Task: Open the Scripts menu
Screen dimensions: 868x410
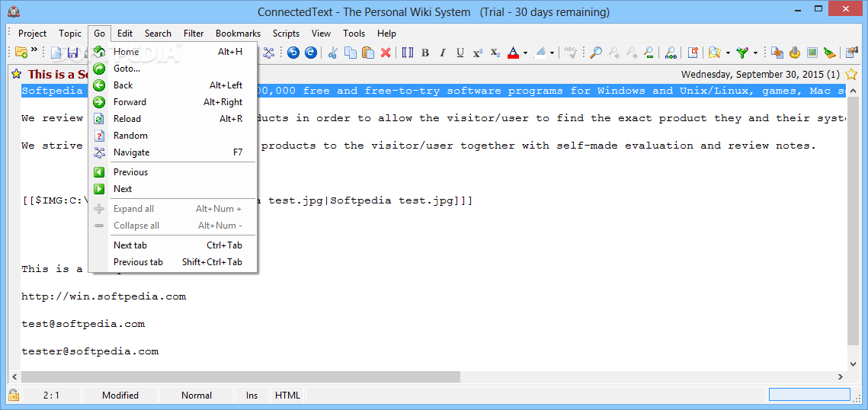Action: pos(287,34)
